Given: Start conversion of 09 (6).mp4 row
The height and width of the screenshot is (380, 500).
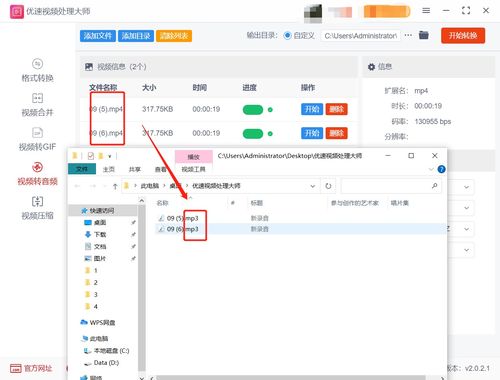Looking at the screenshot, I should [x=312, y=133].
